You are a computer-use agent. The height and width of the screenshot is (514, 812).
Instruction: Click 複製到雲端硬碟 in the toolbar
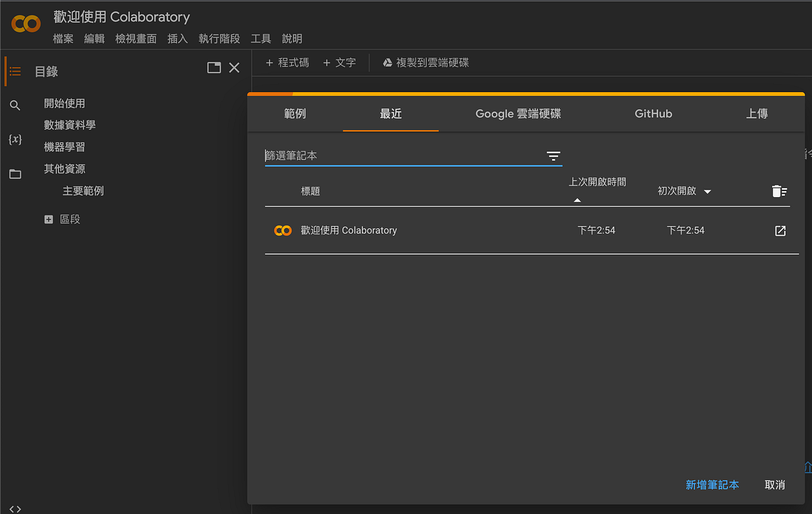[425, 62]
